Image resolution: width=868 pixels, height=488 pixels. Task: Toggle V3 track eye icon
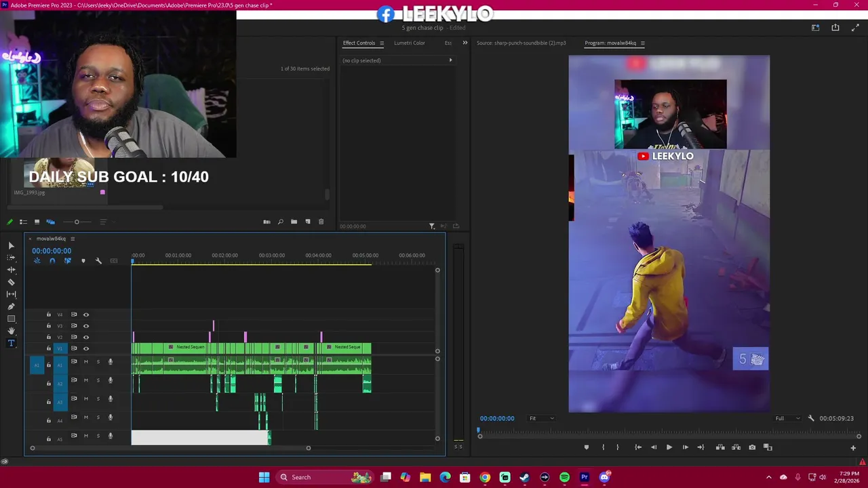(x=86, y=326)
